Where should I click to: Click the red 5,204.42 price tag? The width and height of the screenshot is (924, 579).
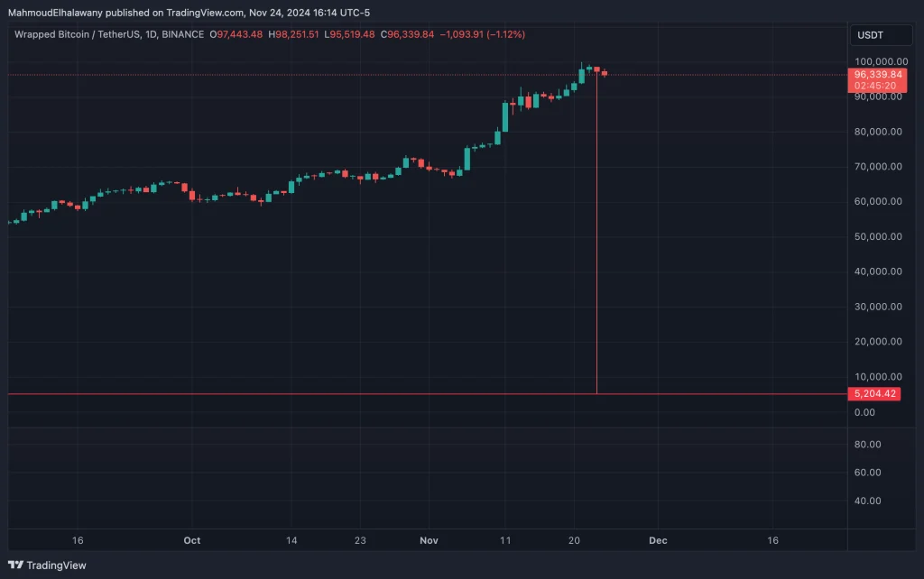pyautogui.click(x=874, y=394)
